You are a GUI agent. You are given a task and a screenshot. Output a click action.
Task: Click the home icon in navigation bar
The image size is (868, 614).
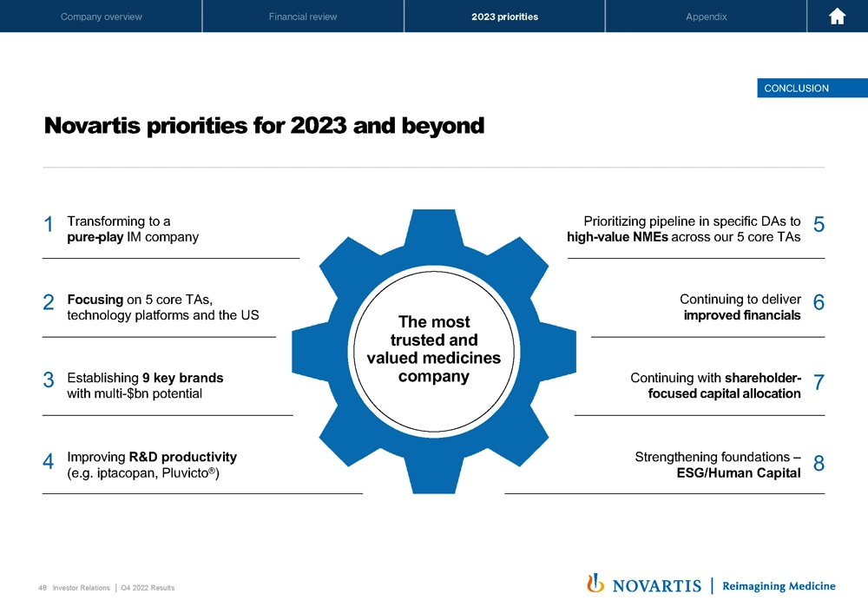838,17
